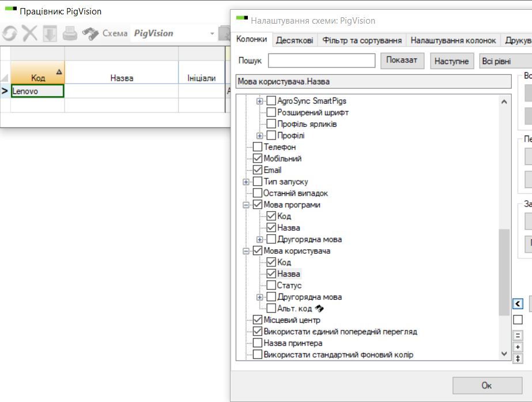Screen dimensions: 532x402
Task: Click the Наступне button
Action: click(x=451, y=61)
